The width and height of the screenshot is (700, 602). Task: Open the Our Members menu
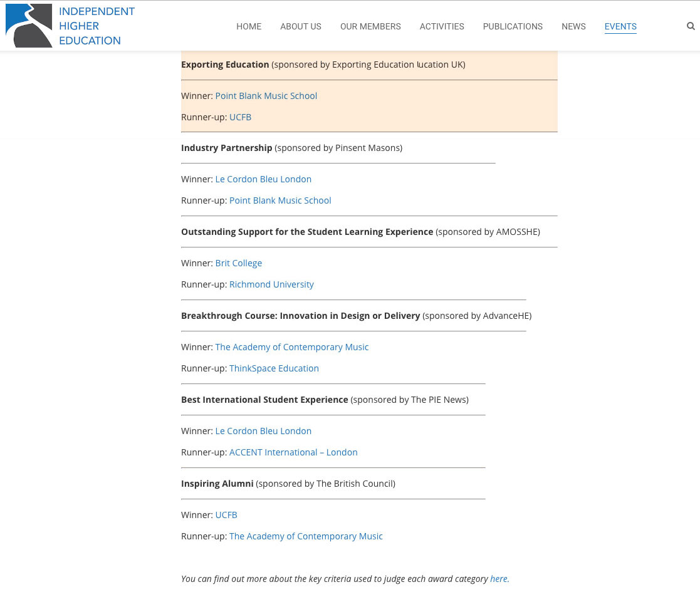point(370,26)
